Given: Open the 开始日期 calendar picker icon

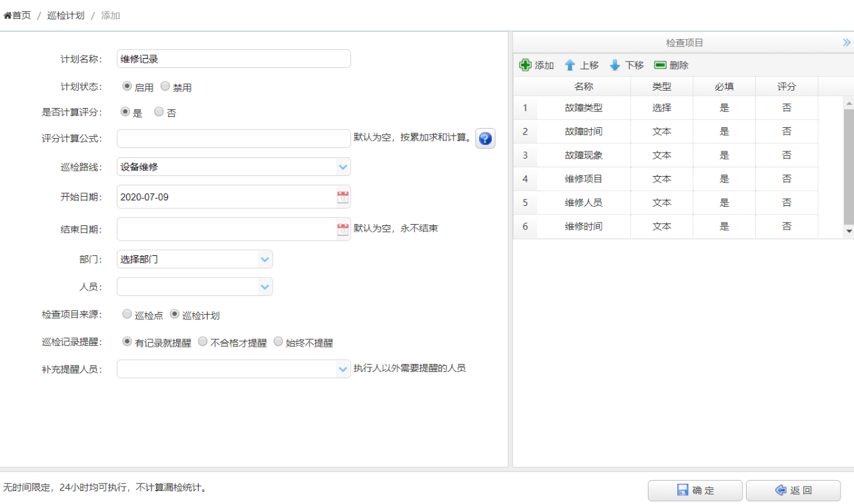Looking at the screenshot, I should coord(343,197).
